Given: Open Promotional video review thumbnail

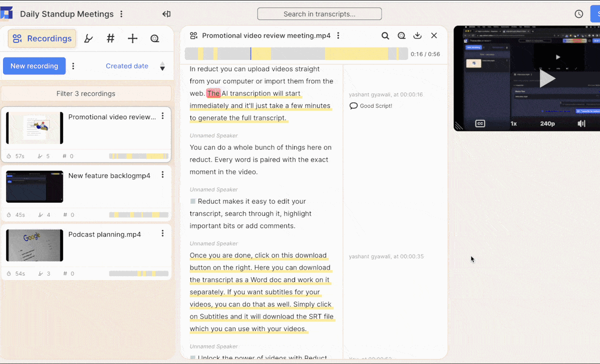Looking at the screenshot, I should tap(34, 128).
